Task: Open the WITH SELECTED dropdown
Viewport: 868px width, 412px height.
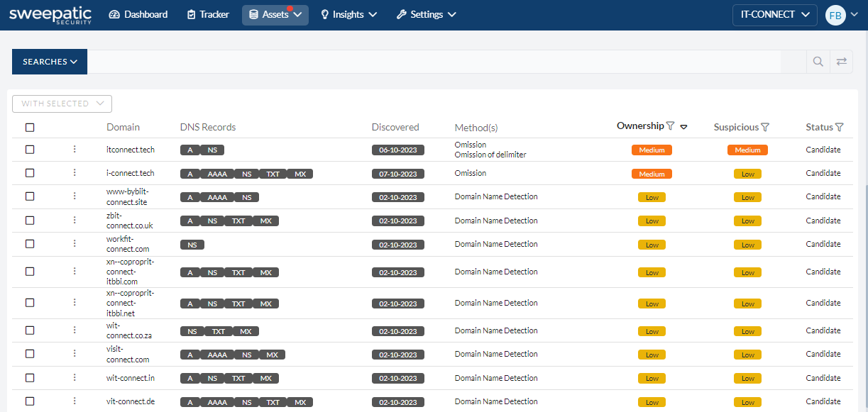Action: [62, 104]
